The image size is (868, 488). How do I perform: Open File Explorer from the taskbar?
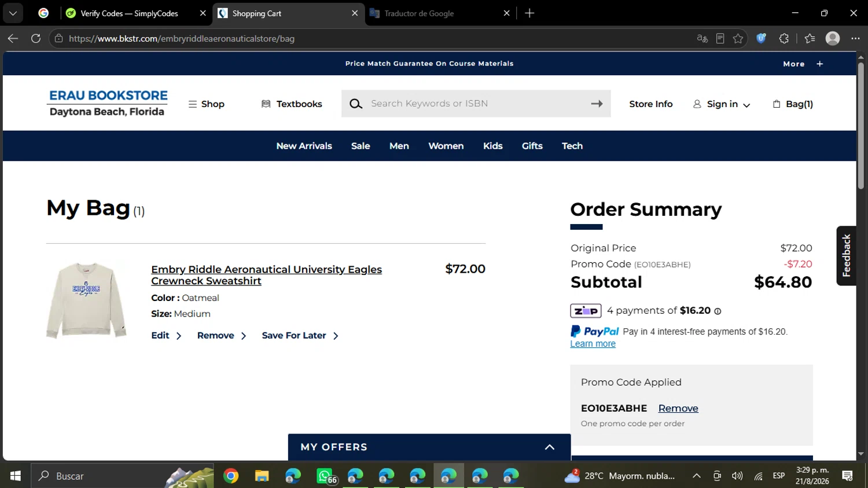tap(262, 476)
